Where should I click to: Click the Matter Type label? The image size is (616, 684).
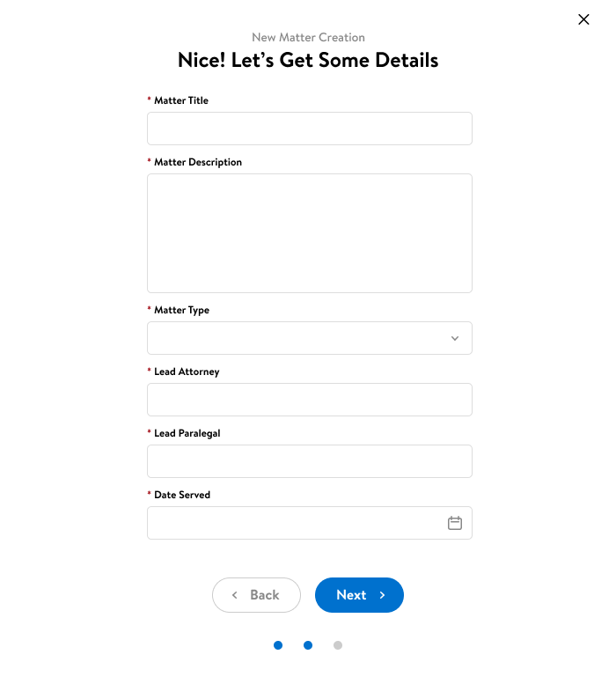[x=181, y=310]
